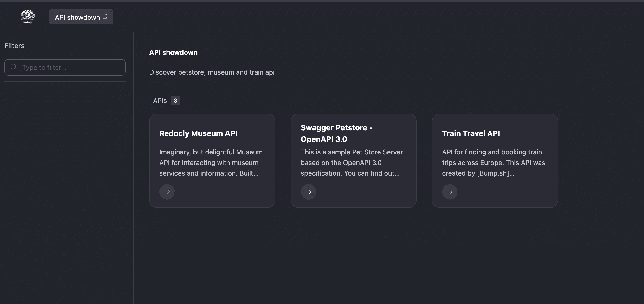644x304 pixels.
Task: Click the Museum API description text
Action: click(211, 163)
